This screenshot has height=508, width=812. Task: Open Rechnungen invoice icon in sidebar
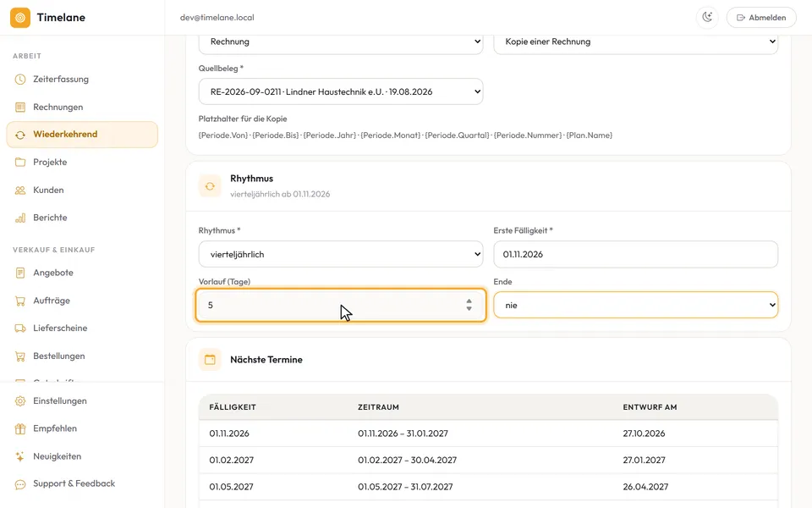[x=20, y=108]
